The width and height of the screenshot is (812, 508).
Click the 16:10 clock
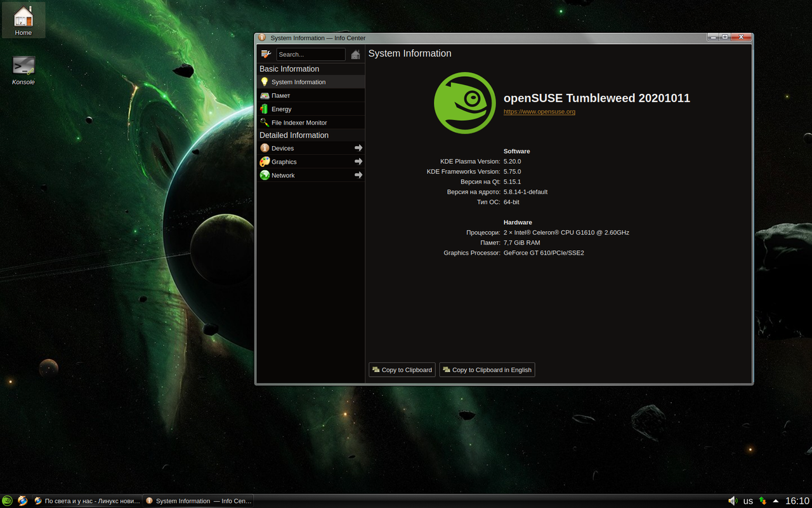pos(797,501)
